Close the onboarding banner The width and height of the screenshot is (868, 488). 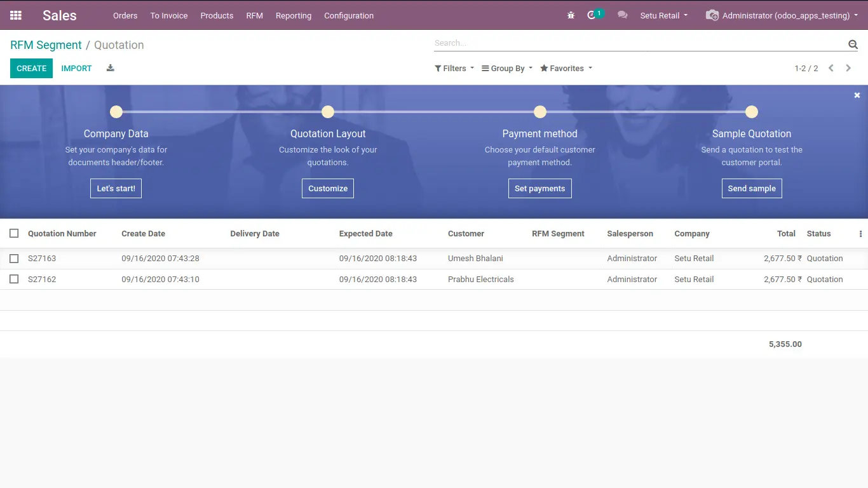[x=857, y=95]
